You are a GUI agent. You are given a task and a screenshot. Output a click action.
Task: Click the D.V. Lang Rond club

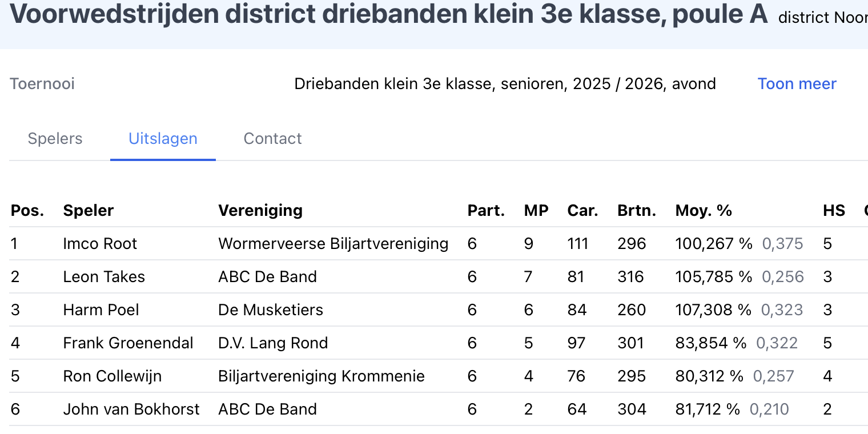coord(273,343)
